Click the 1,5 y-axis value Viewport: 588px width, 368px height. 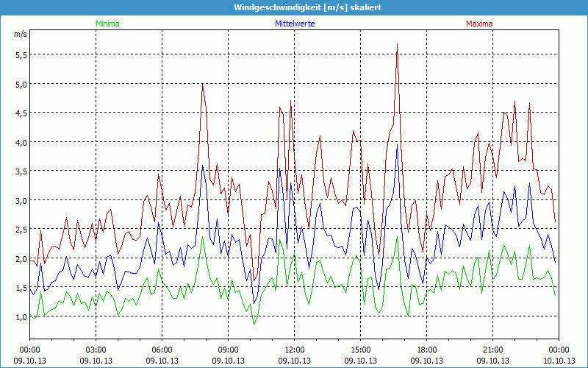(21, 288)
